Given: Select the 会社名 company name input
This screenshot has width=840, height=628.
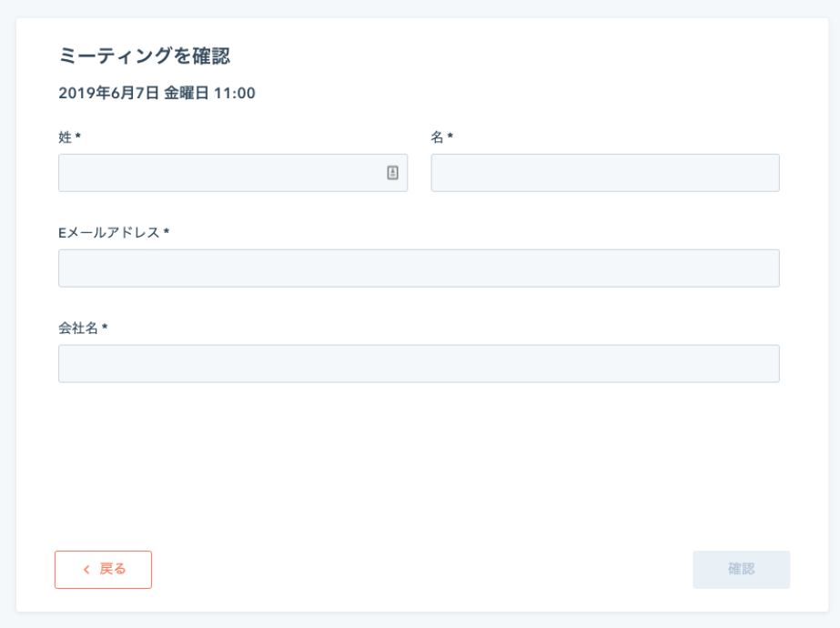Looking at the screenshot, I should coord(419,363).
